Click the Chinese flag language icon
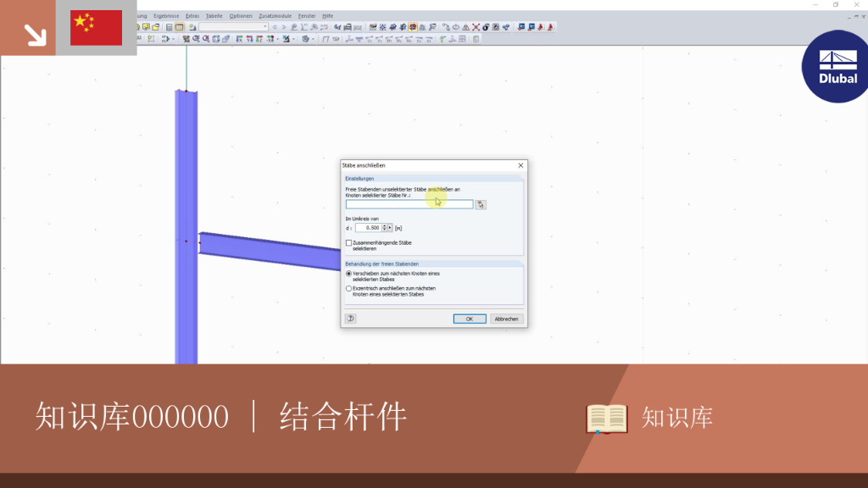Image resolution: width=868 pixels, height=488 pixels. click(x=97, y=28)
